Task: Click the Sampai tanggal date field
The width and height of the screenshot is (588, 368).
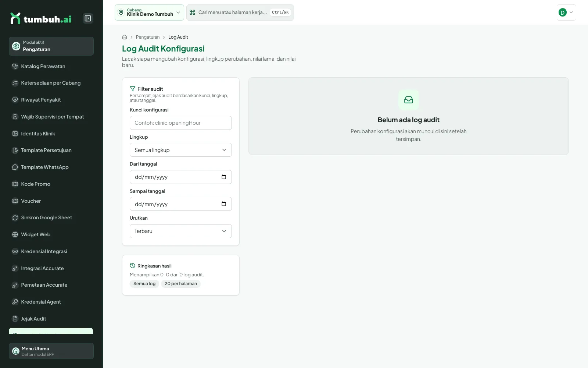Action: tap(181, 204)
